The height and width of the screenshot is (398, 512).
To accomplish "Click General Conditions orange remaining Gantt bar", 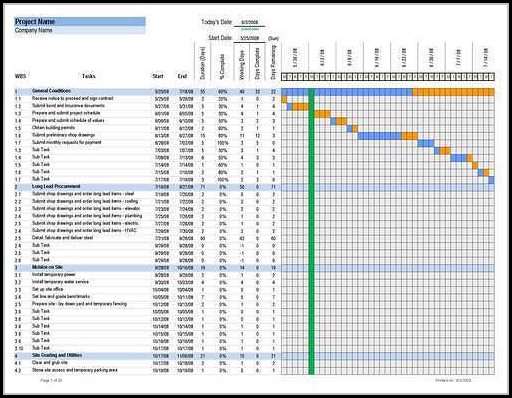I will point(453,92).
